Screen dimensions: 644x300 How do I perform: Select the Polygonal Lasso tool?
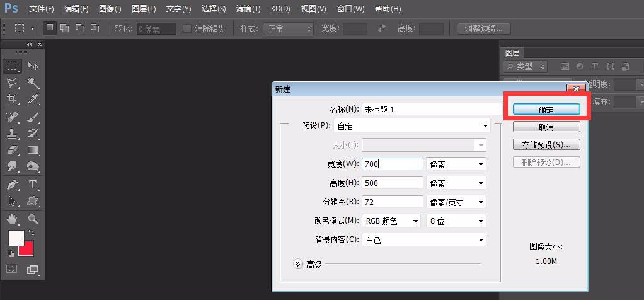pyautogui.click(x=12, y=83)
